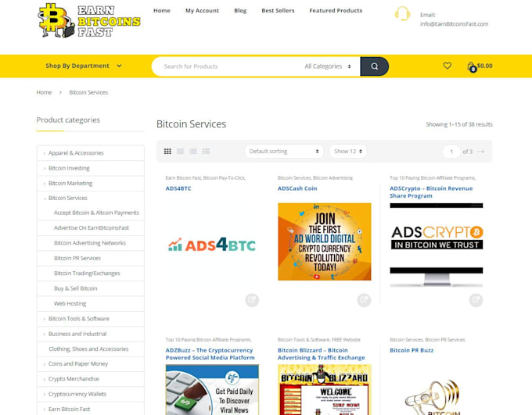Open Business and Industrial category
This screenshot has width=532, height=415.
(x=77, y=334)
